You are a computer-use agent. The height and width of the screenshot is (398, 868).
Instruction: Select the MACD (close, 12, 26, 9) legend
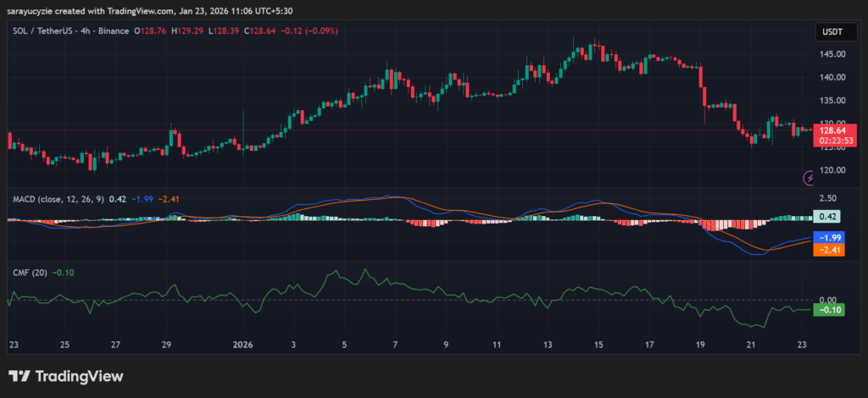(x=58, y=199)
